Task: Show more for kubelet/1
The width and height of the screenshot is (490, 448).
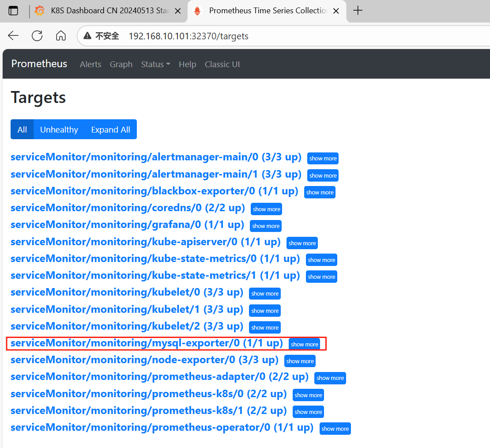Action: coord(265,311)
